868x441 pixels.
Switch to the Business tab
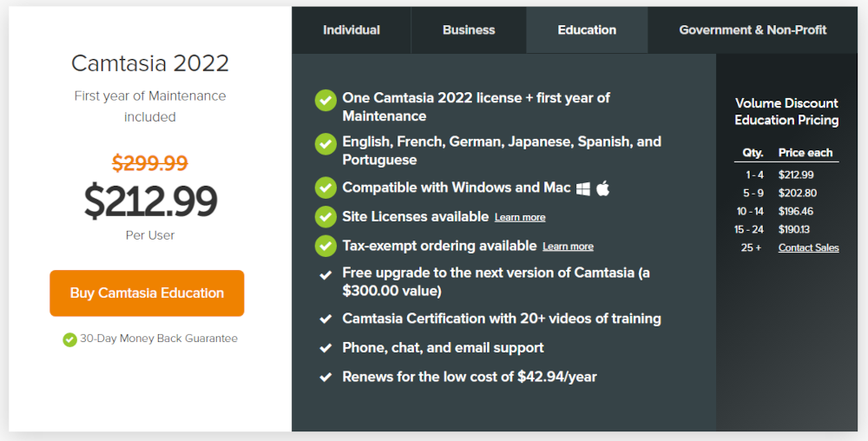pyautogui.click(x=469, y=30)
